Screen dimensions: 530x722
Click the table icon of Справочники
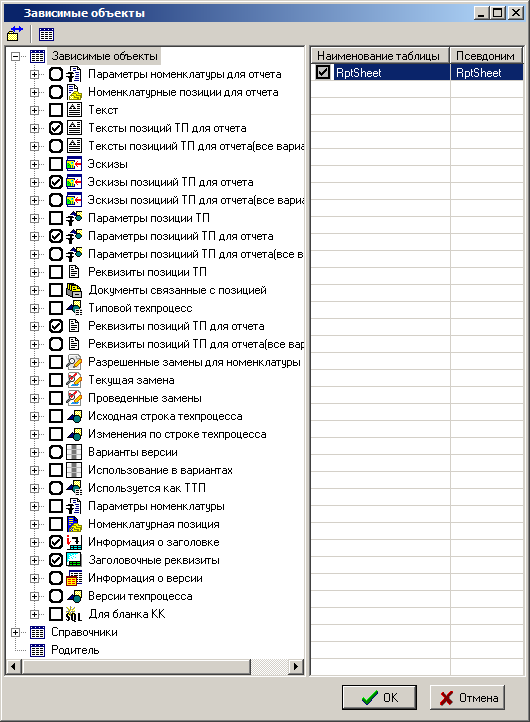(37, 632)
